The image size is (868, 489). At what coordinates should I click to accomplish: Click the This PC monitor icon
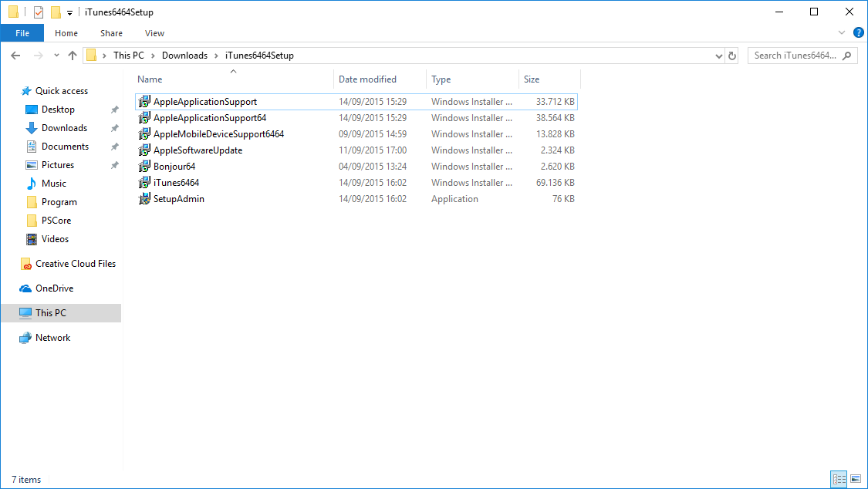[x=25, y=313]
